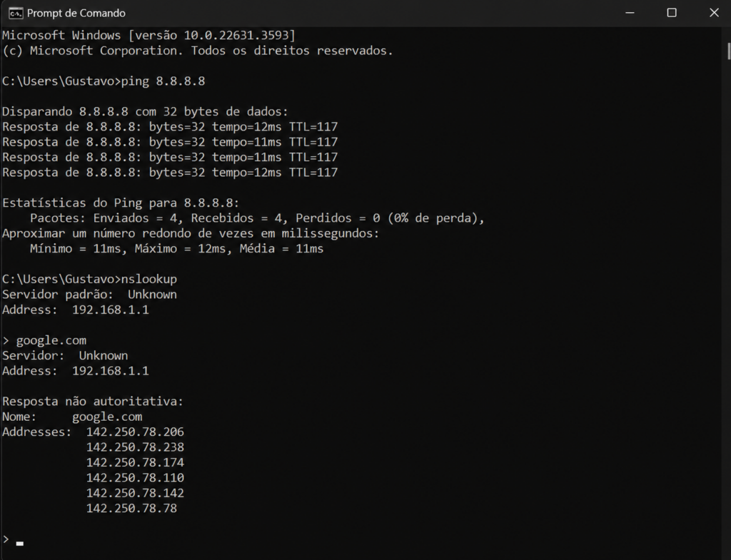Click the 'ping 8.8.8.8' command line
The height and width of the screenshot is (560, 731).
point(104,81)
